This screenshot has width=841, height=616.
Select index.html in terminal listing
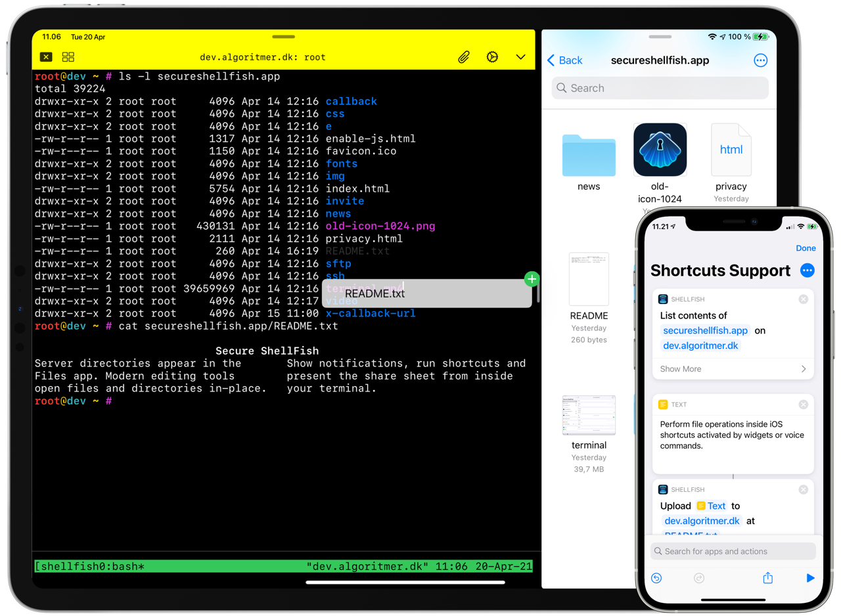pos(358,188)
